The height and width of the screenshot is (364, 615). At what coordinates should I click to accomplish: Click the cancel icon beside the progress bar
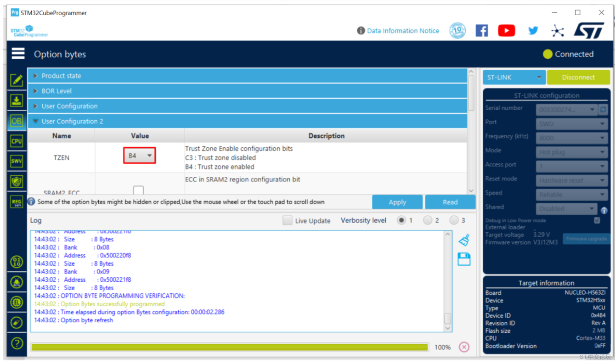click(464, 347)
